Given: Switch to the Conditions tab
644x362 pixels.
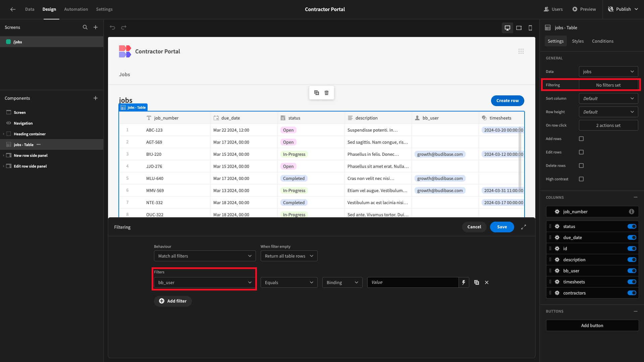Looking at the screenshot, I should click(602, 41).
